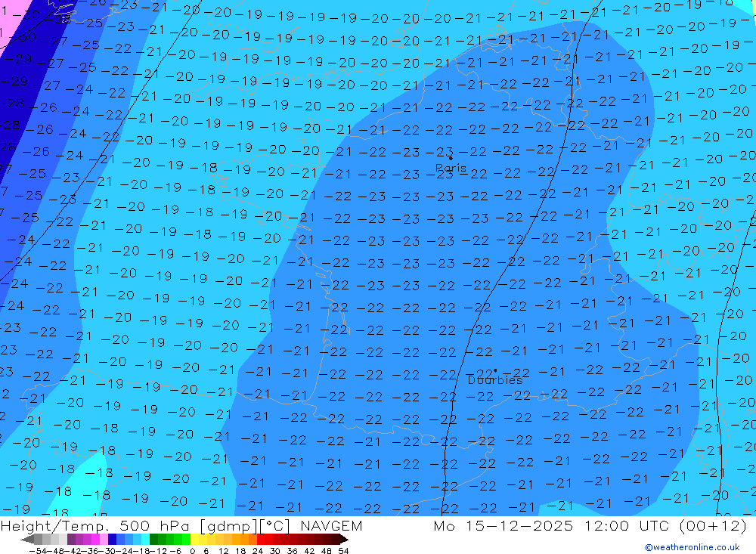
Task: Click the city marker dot above Dourbies label
Action: pos(495,371)
